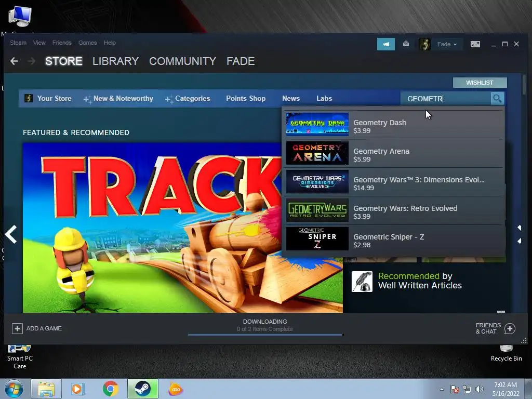Click the Steam window resize grip

pos(524,340)
